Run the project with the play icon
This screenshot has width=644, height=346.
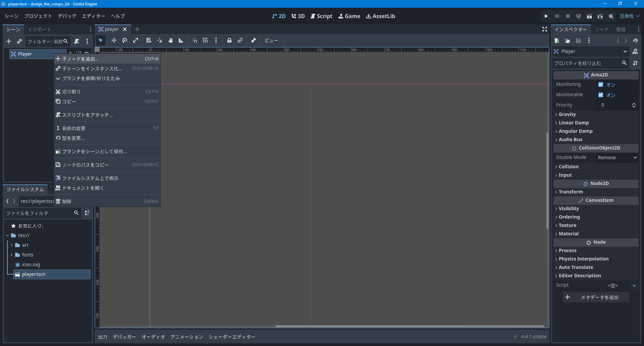tap(546, 16)
